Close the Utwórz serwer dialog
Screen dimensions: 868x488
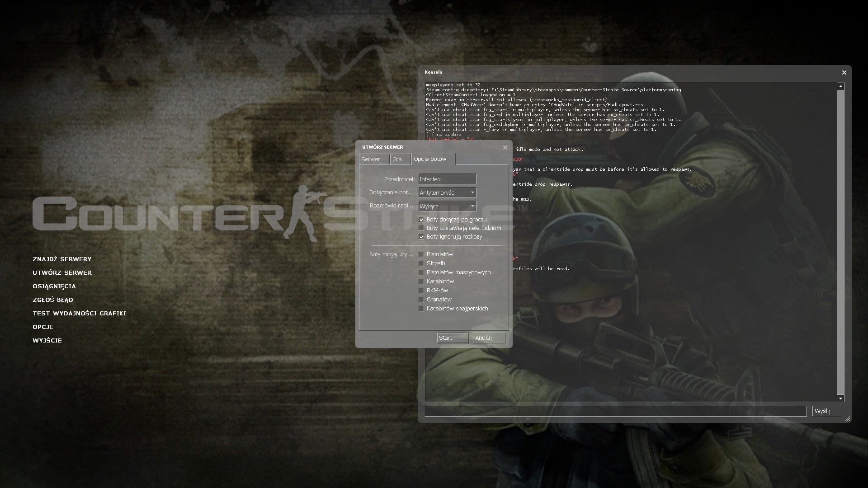[505, 147]
